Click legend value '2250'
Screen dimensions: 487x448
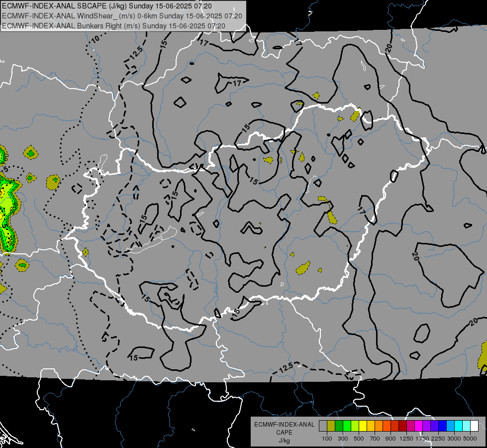(439, 439)
